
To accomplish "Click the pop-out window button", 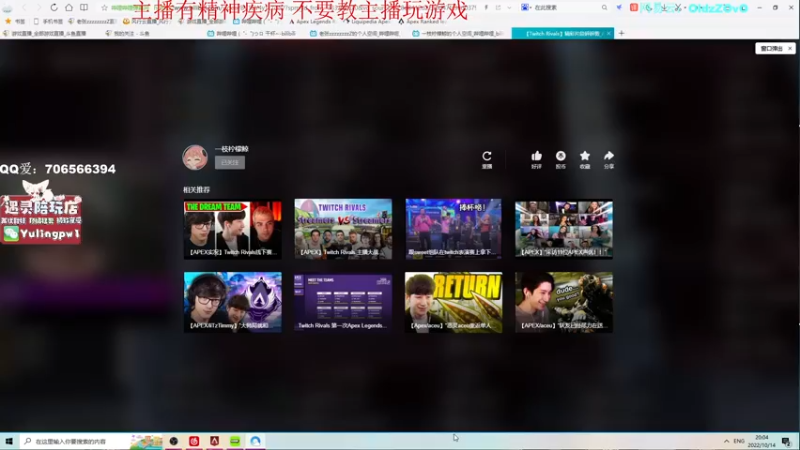I will pyautogui.click(x=771, y=48).
